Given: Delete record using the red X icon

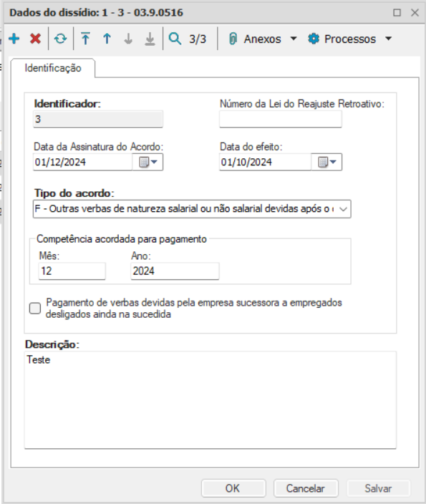Looking at the screenshot, I should click(35, 39).
